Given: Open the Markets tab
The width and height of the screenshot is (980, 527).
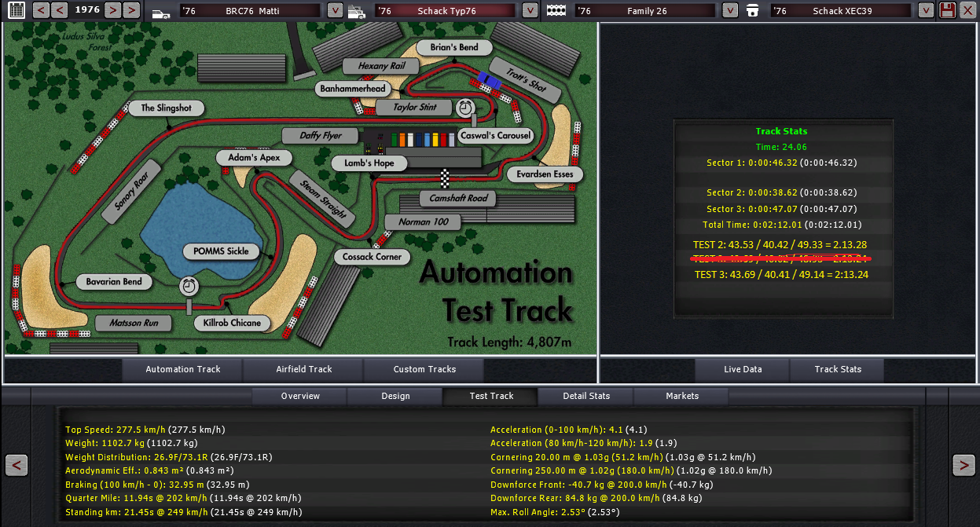Looking at the screenshot, I should coord(682,396).
